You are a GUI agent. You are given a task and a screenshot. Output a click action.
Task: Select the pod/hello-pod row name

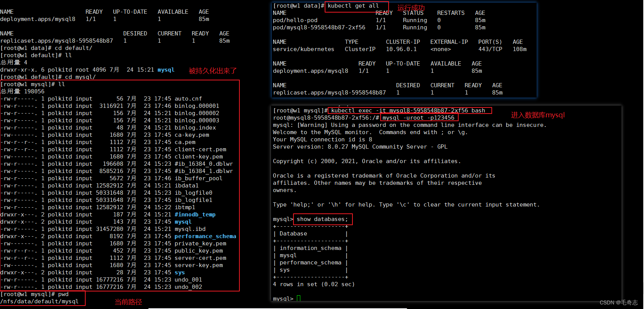coord(295,20)
